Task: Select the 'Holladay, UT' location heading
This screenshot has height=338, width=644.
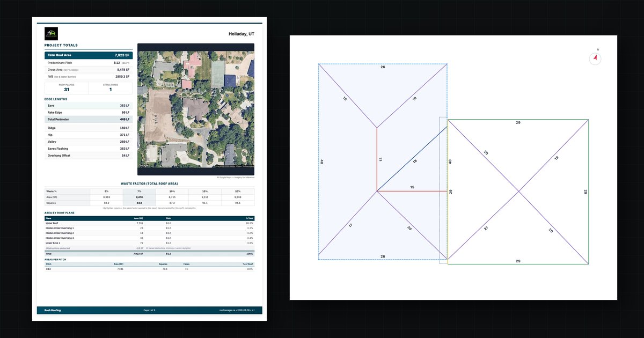Action: pos(241,34)
